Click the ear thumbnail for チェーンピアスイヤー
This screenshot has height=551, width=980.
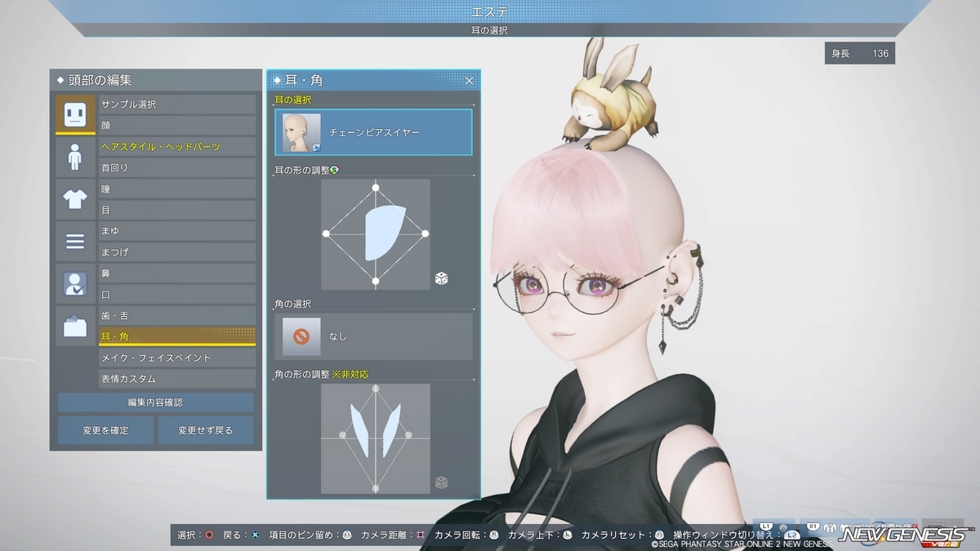coord(301,133)
